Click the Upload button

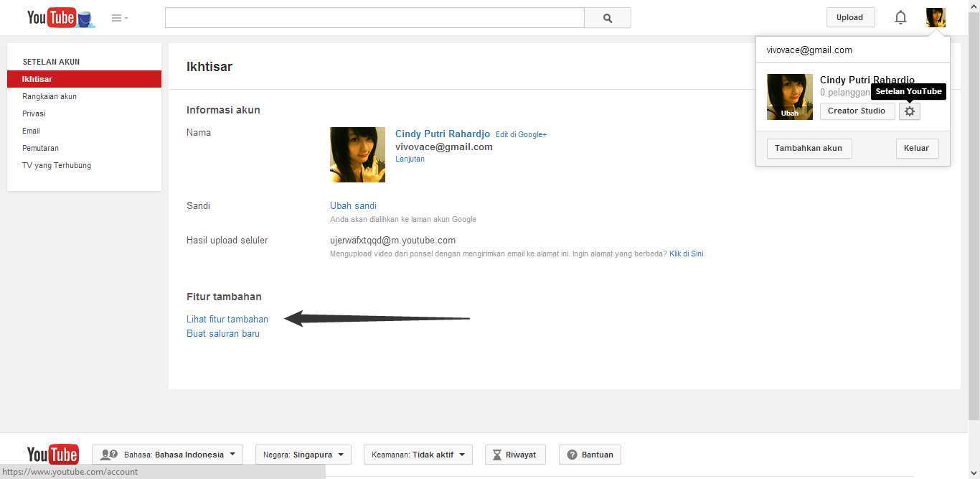point(849,17)
